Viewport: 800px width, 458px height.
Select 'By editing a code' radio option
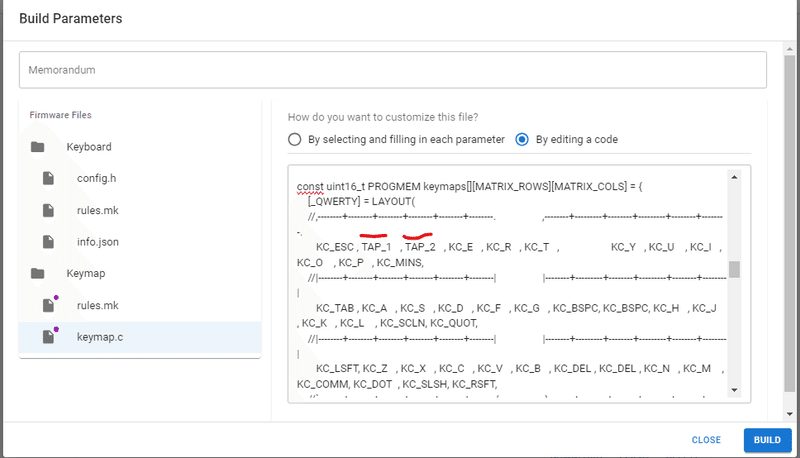pyautogui.click(x=521, y=140)
